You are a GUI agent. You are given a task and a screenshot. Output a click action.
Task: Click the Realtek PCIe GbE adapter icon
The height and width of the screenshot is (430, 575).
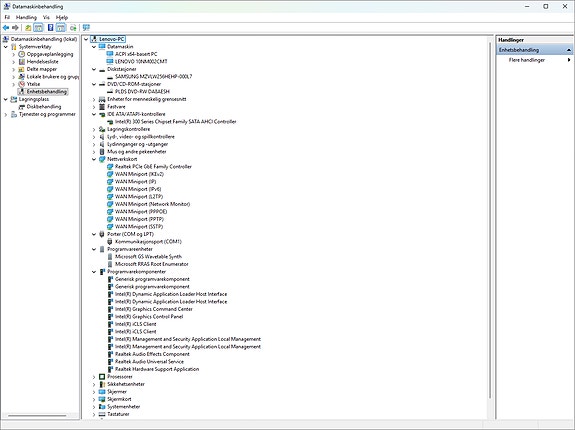pos(110,167)
